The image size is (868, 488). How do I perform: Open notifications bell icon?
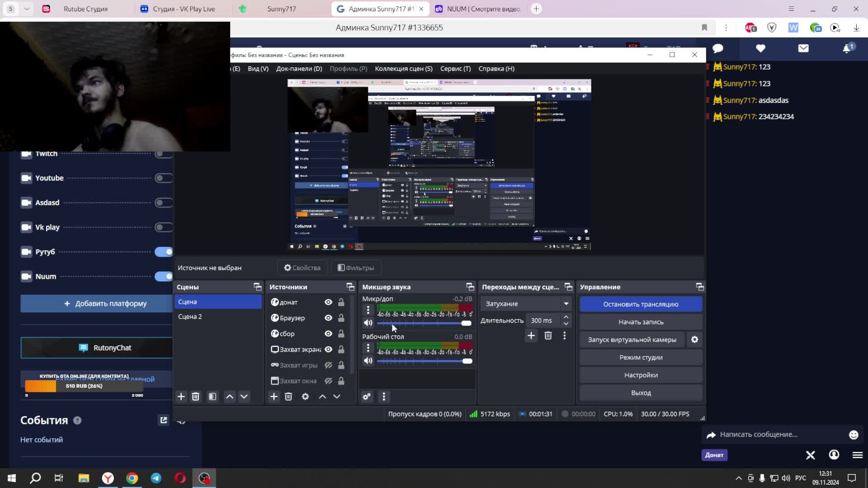tap(847, 48)
